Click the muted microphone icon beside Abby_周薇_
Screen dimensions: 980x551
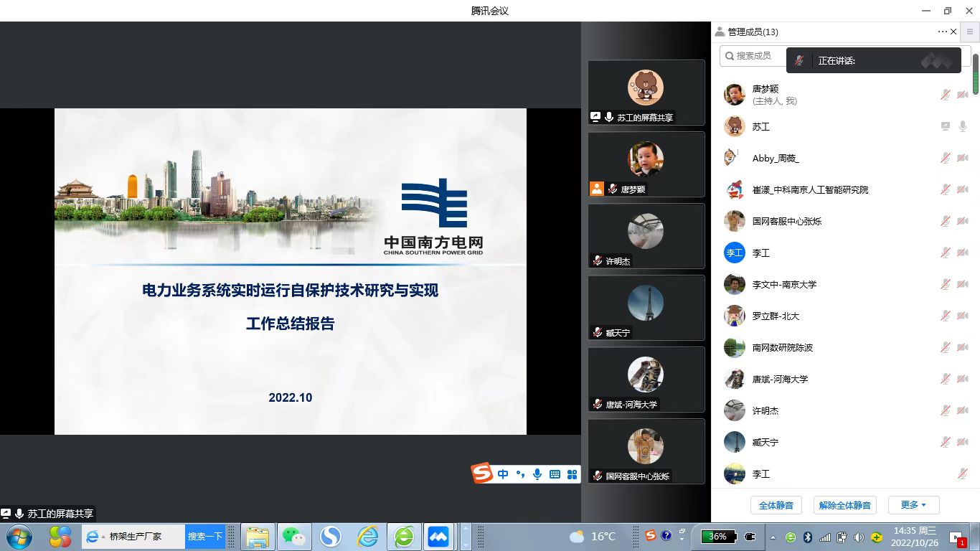[946, 158]
